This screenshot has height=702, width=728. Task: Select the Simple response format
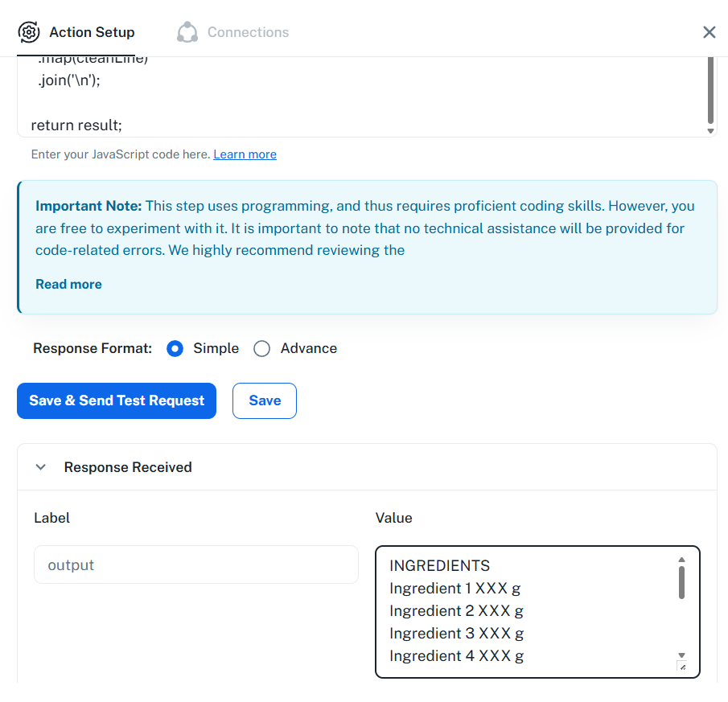175,348
